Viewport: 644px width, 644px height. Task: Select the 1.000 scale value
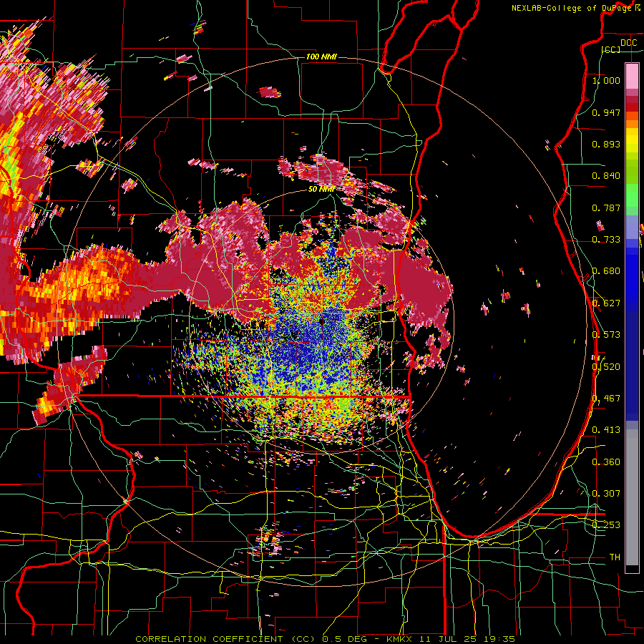coord(606,80)
